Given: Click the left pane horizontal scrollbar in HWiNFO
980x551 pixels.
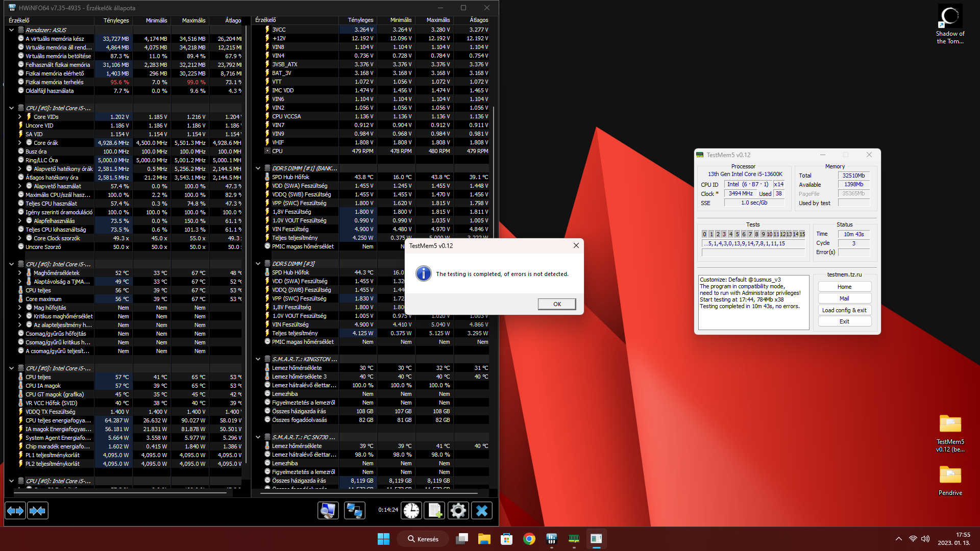Looking at the screenshot, I should (119, 493).
